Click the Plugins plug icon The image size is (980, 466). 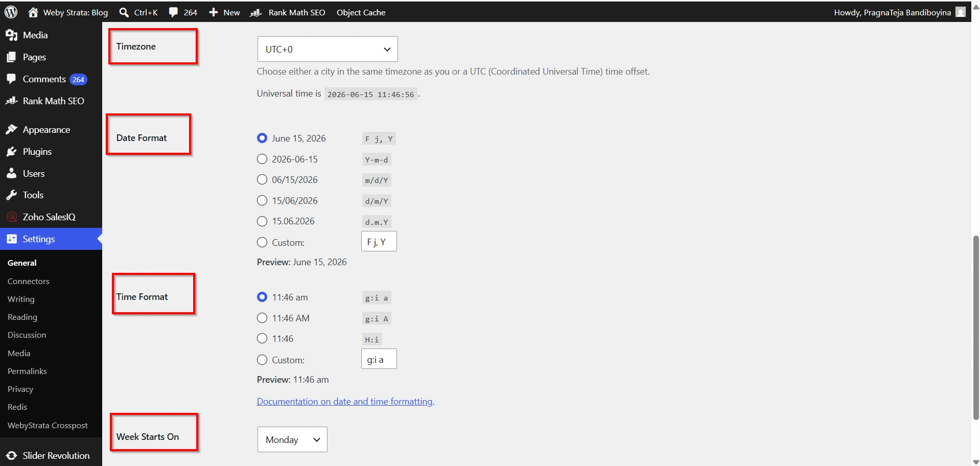(x=11, y=152)
